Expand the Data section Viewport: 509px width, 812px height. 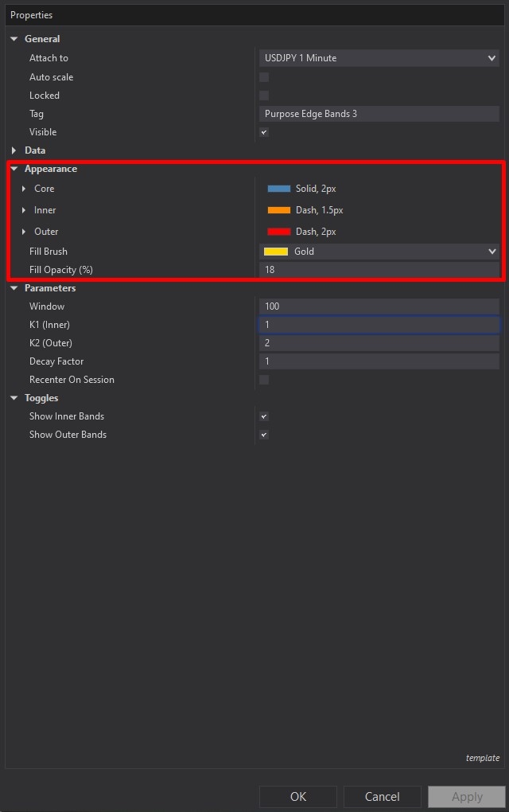pos(14,150)
